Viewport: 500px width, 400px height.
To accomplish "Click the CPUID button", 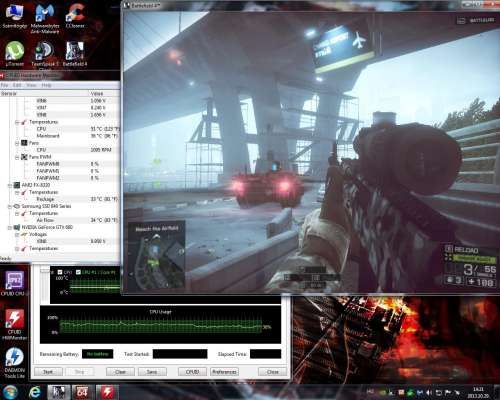I will [x=192, y=372].
